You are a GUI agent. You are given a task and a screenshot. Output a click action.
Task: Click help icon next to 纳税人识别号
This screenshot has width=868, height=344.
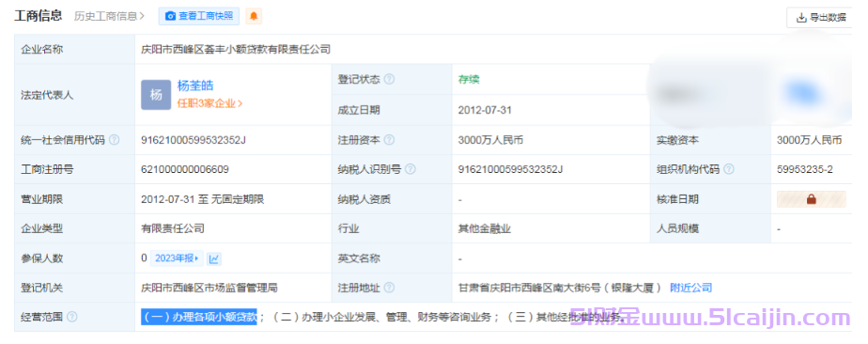pos(411,169)
